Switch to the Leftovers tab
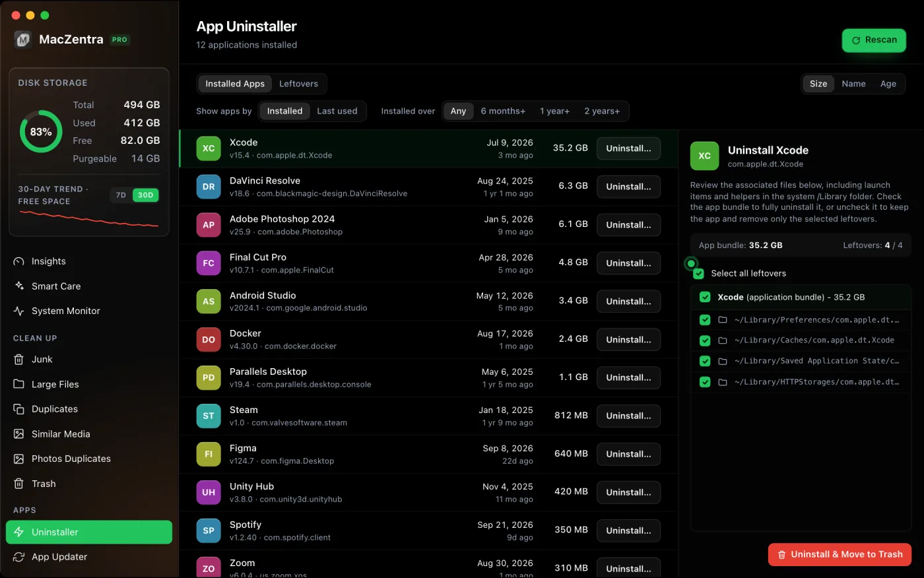 tap(298, 84)
